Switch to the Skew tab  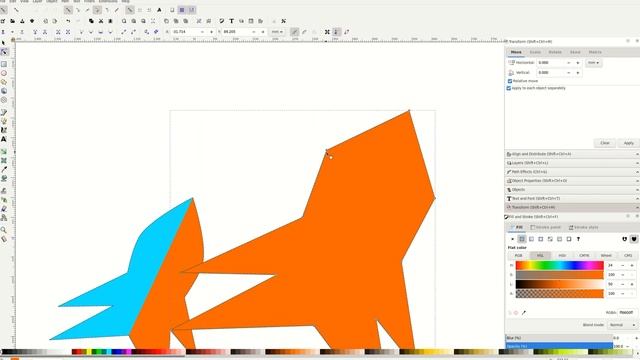[x=575, y=52]
